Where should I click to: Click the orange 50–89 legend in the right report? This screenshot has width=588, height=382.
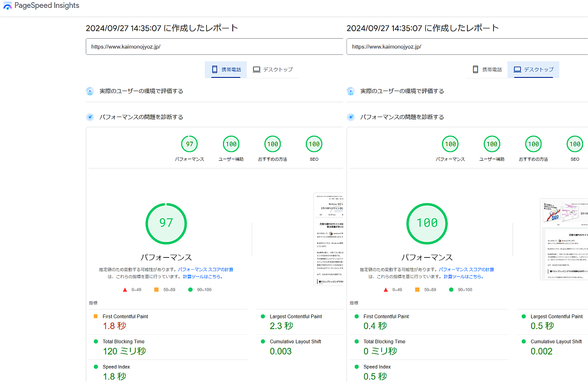click(426, 289)
